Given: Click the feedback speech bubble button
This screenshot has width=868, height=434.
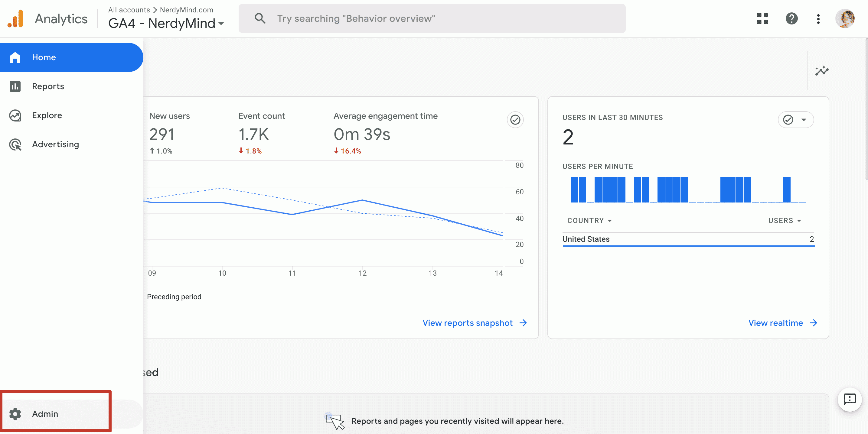Looking at the screenshot, I should click(850, 399).
